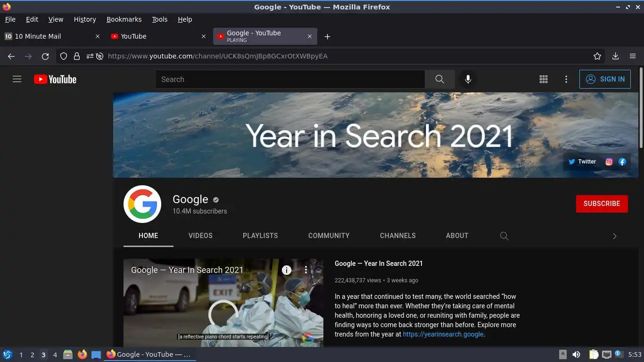The width and height of the screenshot is (644, 362).
Task: Open the yearinsearch.google link
Action: [x=443, y=334]
